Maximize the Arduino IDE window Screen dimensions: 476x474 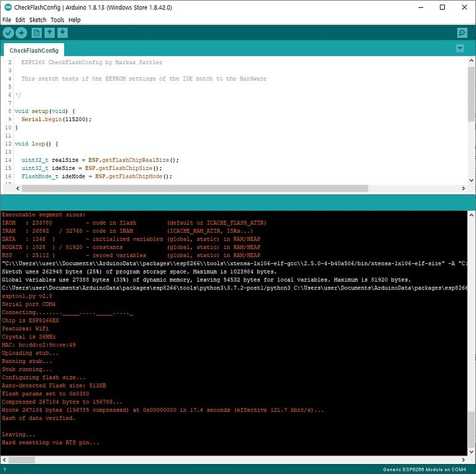tap(442, 7)
